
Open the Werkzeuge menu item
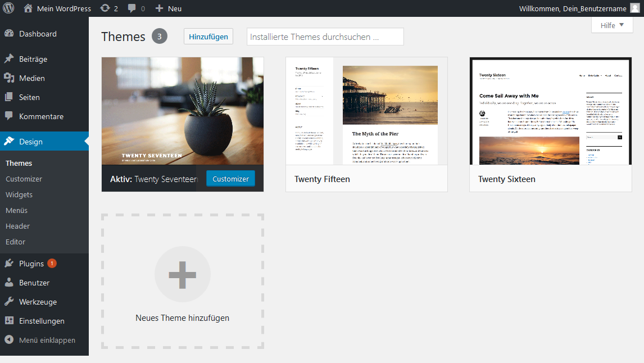click(44, 301)
